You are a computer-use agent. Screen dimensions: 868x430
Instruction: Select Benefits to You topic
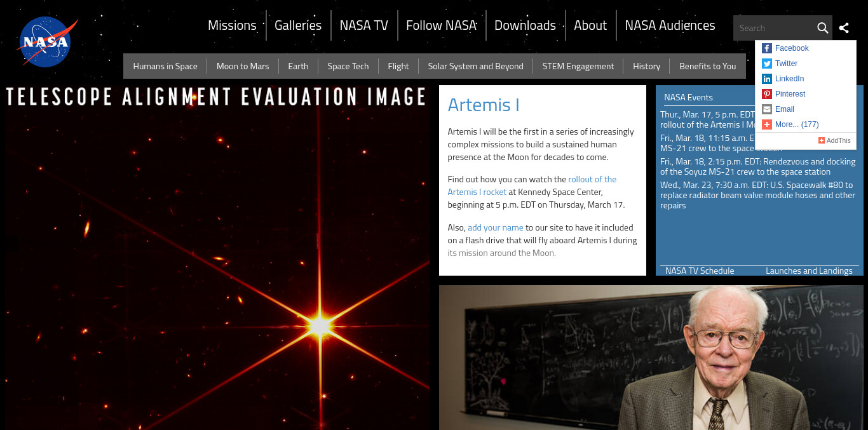tap(708, 66)
